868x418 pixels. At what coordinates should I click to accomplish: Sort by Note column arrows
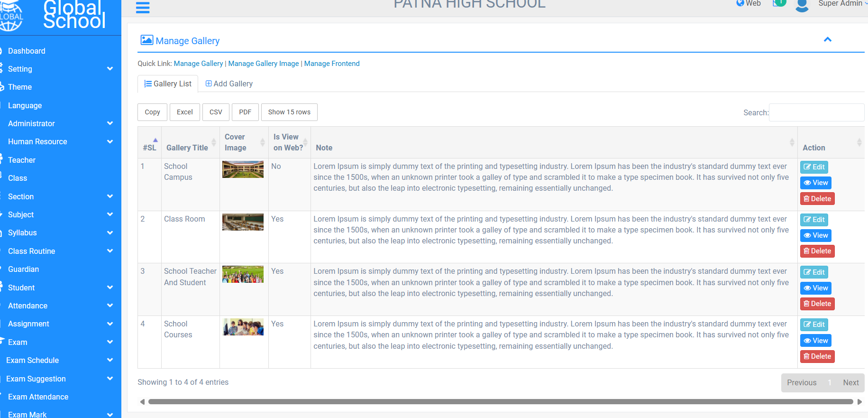pyautogui.click(x=792, y=142)
